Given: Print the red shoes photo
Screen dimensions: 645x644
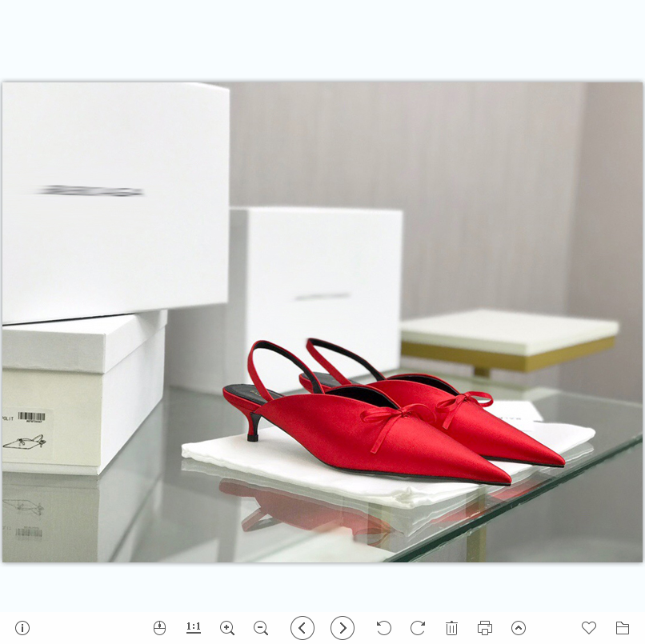Looking at the screenshot, I should point(484,628).
